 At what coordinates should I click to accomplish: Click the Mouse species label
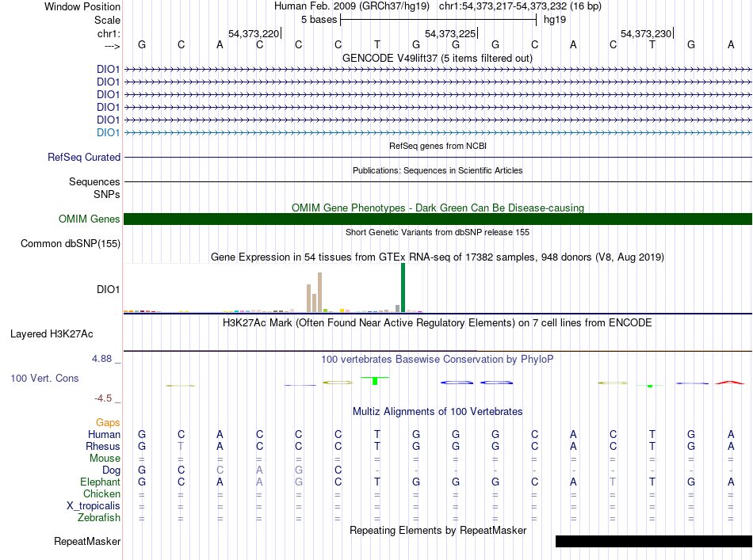tap(105, 459)
